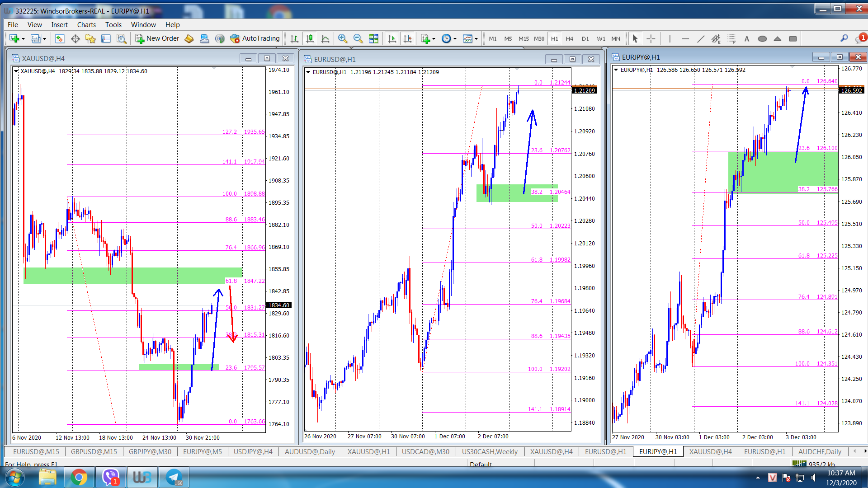Image resolution: width=868 pixels, height=488 pixels.
Task: Select the Text label tool
Action: tap(747, 39)
